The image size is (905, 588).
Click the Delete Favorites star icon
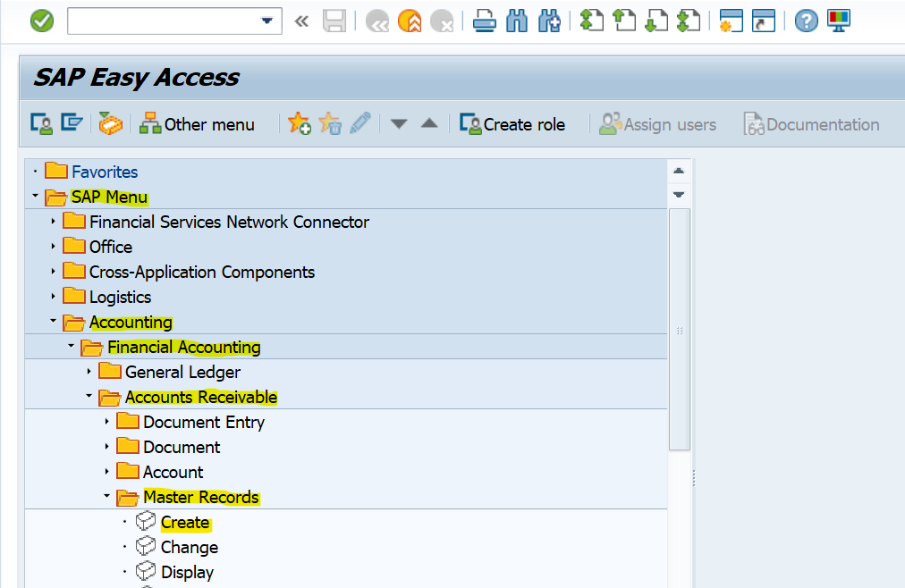(330, 123)
